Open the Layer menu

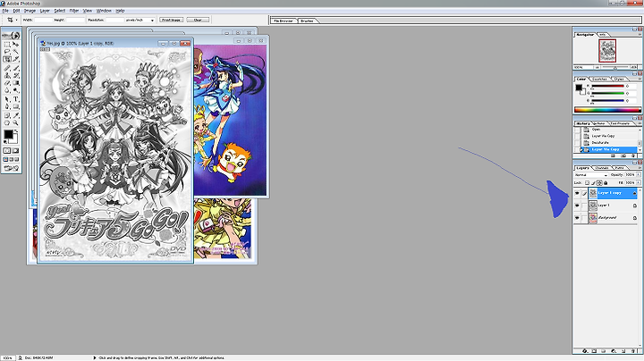45,11
